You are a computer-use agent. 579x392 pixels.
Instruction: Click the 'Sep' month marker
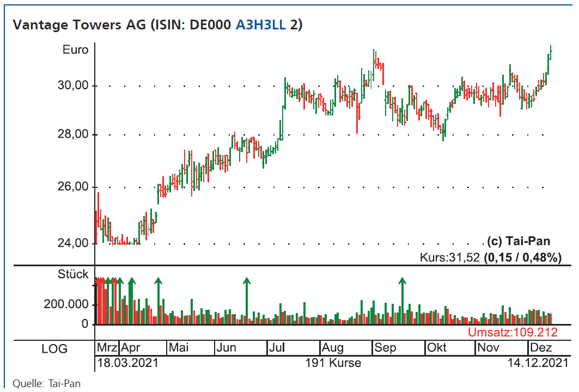point(385,348)
